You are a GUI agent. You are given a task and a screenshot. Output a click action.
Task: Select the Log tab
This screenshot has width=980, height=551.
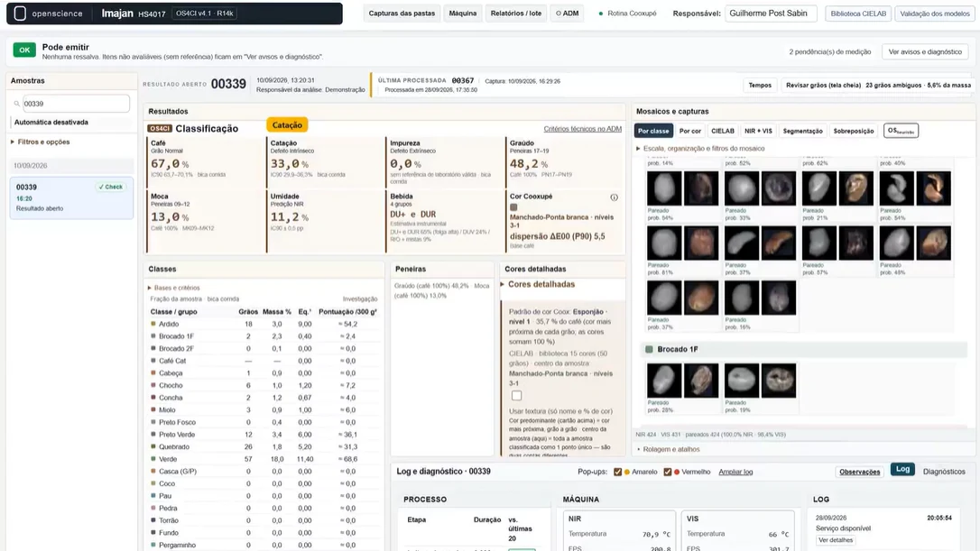(902, 469)
